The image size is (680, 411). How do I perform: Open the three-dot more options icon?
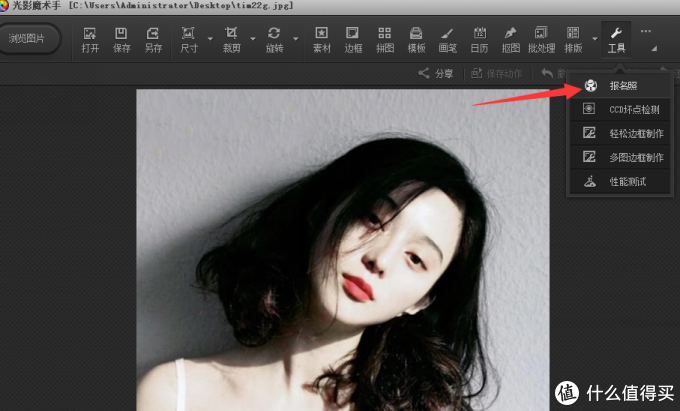646,31
